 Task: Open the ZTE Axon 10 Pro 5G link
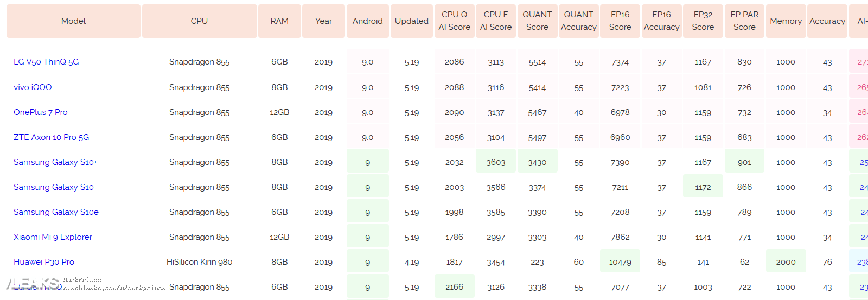51,137
